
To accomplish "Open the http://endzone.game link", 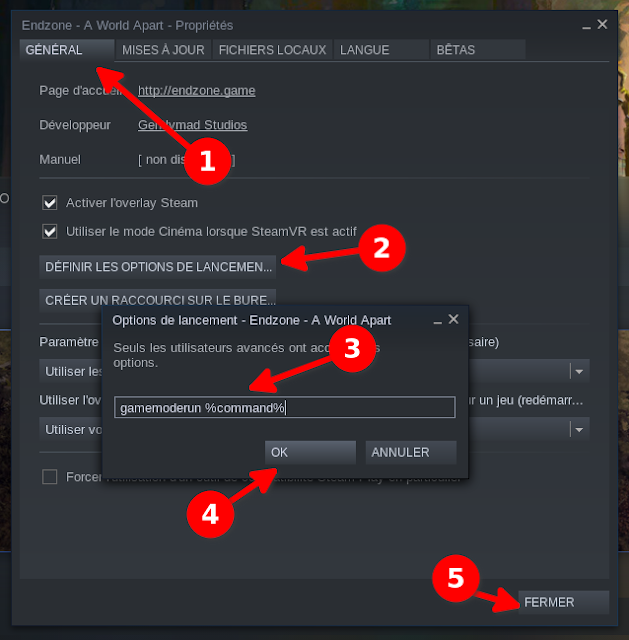I will click(x=196, y=90).
